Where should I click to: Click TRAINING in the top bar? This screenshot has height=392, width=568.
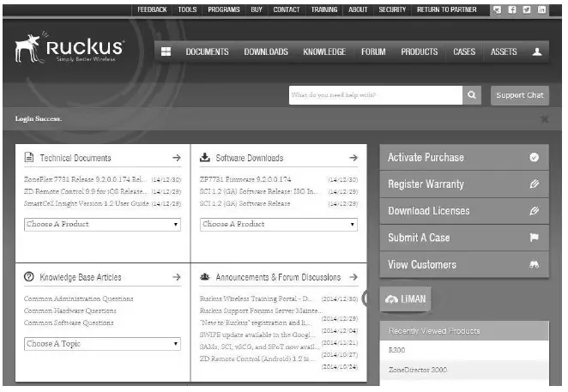(324, 9)
